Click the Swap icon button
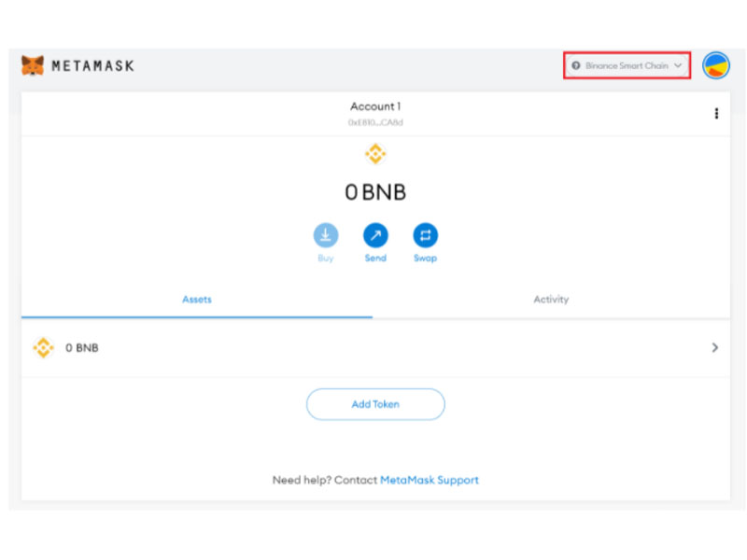Screen dimensions: 747x560 pos(425,235)
